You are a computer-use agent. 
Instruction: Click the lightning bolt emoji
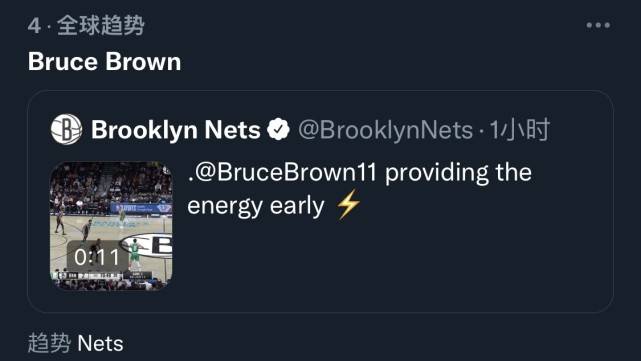pos(348,205)
